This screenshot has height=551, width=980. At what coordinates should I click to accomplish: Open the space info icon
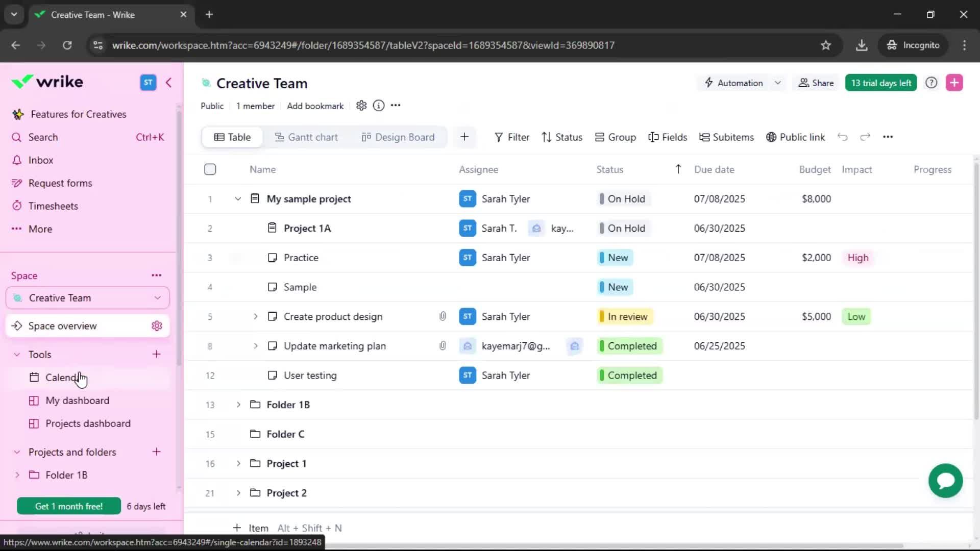pyautogui.click(x=379, y=106)
